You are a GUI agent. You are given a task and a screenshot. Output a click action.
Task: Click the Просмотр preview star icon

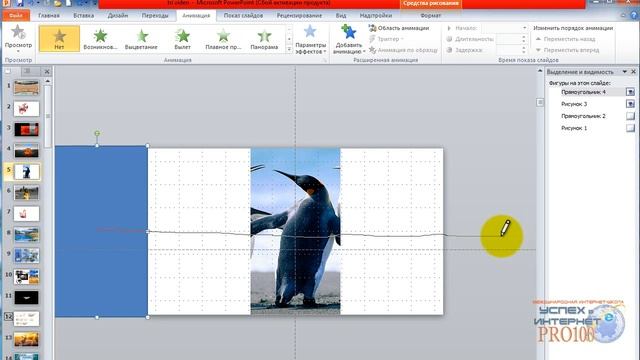click(18, 32)
